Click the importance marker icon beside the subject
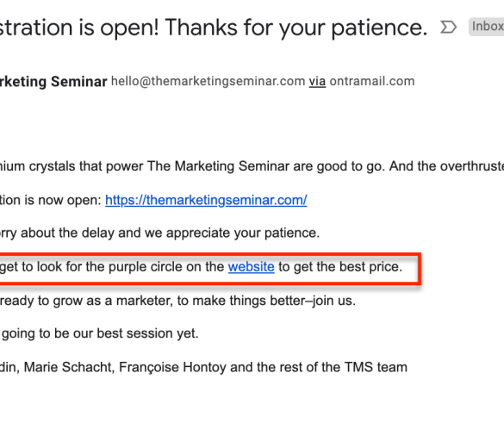Image resolution: width=504 pixels, height=429 pixels. [x=448, y=27]
